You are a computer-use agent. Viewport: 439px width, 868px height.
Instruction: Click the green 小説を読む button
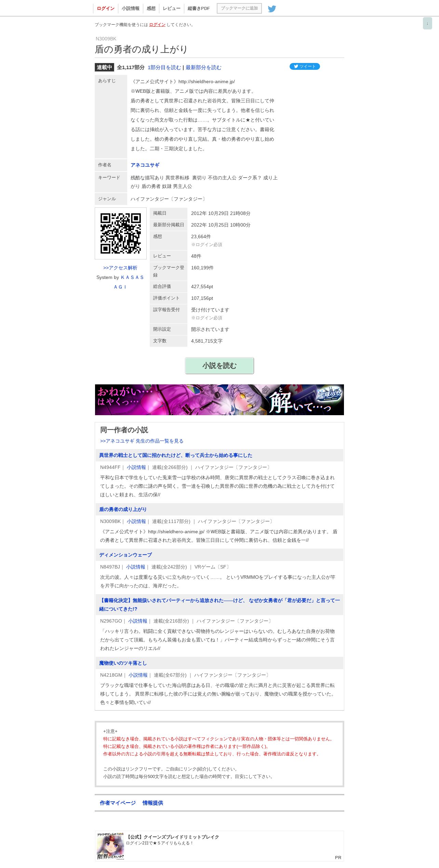(x=219, y=366)
